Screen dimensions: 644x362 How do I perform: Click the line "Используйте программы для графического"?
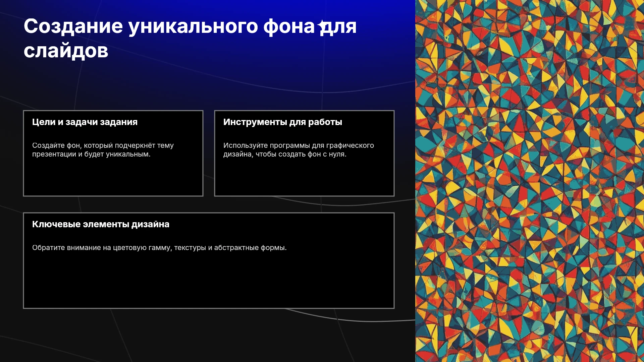point(299,145)
